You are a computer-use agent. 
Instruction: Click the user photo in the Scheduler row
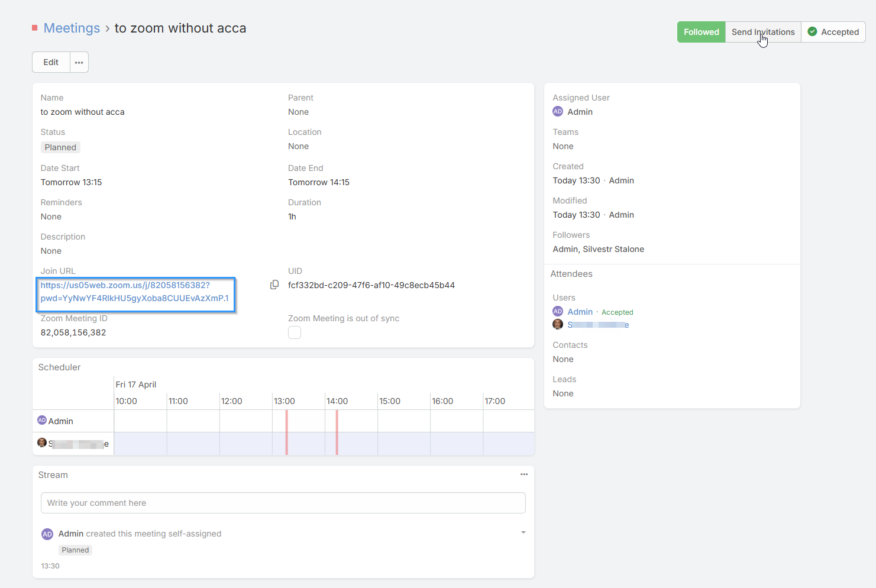pos(42,443)
